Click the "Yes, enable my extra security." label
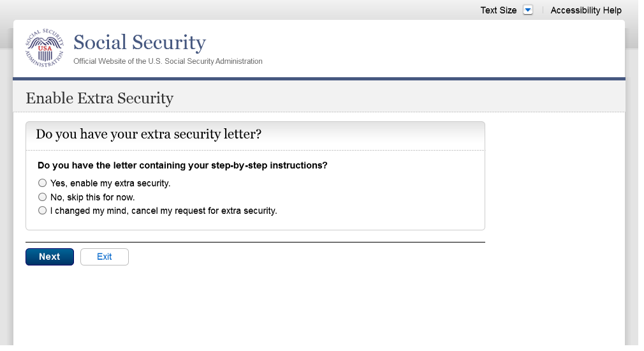This screenshot has width=644, height=351. point(110,183)
